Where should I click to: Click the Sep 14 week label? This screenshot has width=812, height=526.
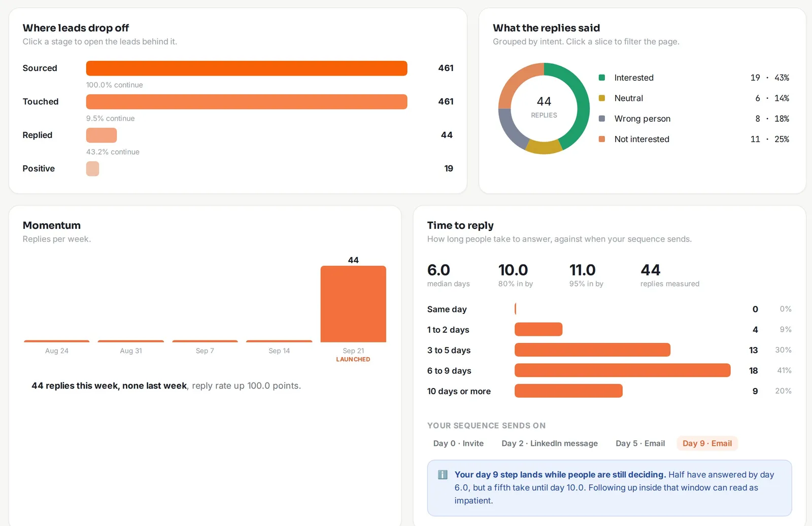coord(279,350)
